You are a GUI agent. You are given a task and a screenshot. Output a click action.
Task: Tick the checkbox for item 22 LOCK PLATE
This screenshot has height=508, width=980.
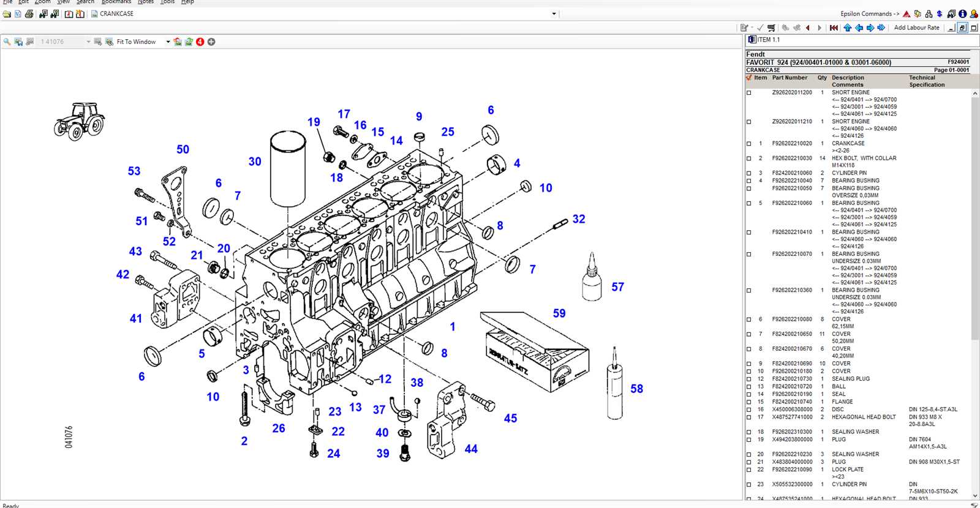[748, 470]
